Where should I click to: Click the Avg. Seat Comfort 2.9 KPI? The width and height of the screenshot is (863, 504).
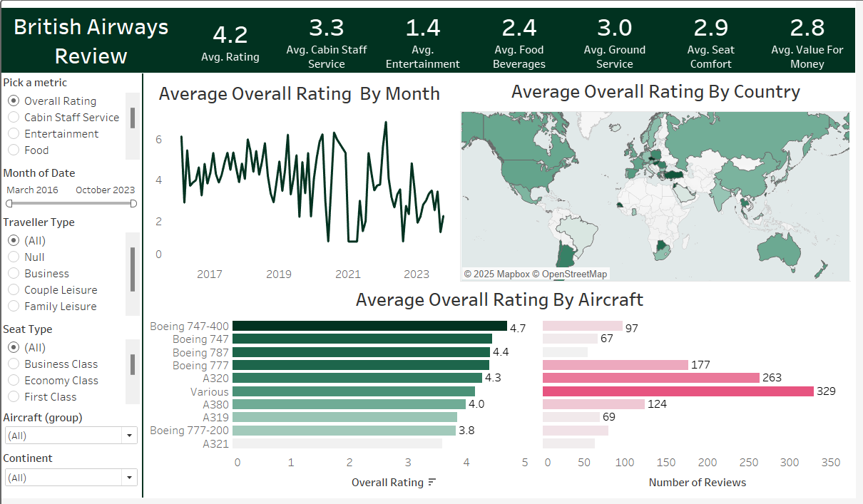click(x=711, y=42)
